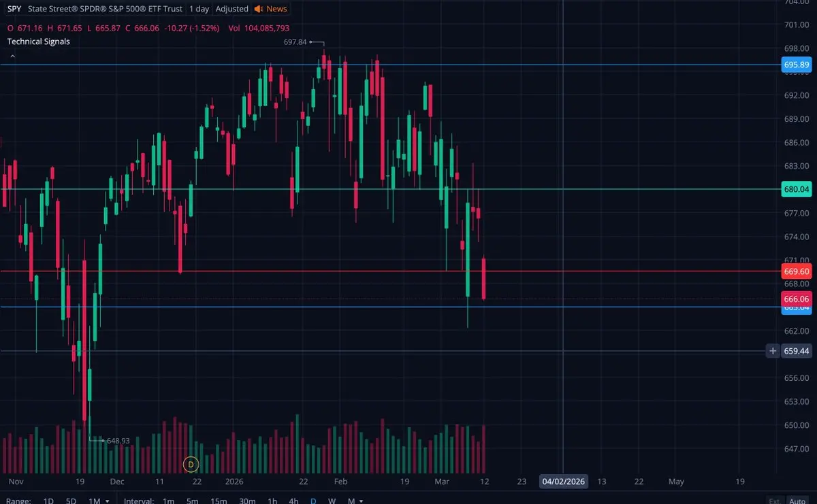Set interval to 30m

pyautogui.click(x=247, y=501)
